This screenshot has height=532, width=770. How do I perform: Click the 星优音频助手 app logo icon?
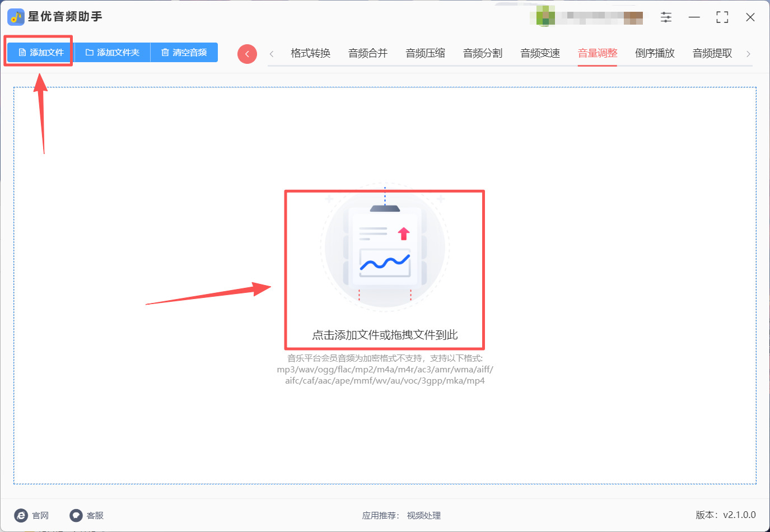pyautogui.click(x=16, y=17)
